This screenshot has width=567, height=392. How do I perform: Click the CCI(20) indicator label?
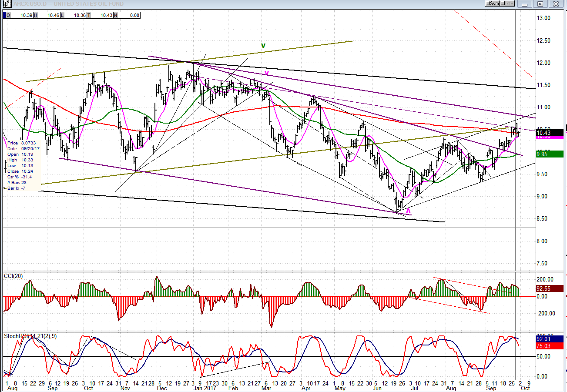13,276
